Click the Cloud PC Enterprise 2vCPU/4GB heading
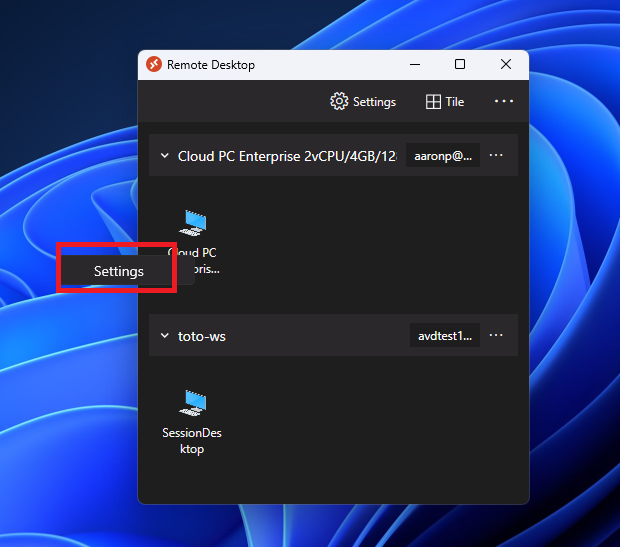The width and height of the screenshot is (620, 547). pos(287,156)
